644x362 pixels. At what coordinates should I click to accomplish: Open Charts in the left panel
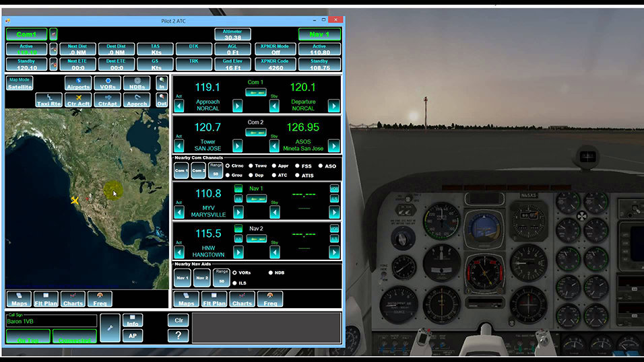point(73,299)
